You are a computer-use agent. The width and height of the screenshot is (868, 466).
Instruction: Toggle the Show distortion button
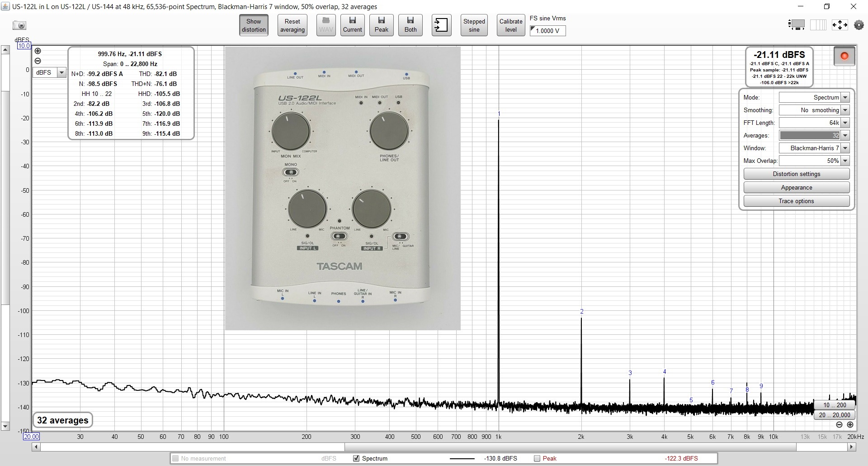254,25
